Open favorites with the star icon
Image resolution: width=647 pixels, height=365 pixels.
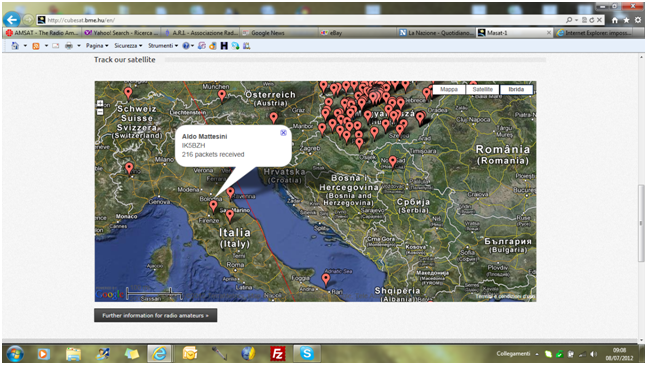(626, 20)
